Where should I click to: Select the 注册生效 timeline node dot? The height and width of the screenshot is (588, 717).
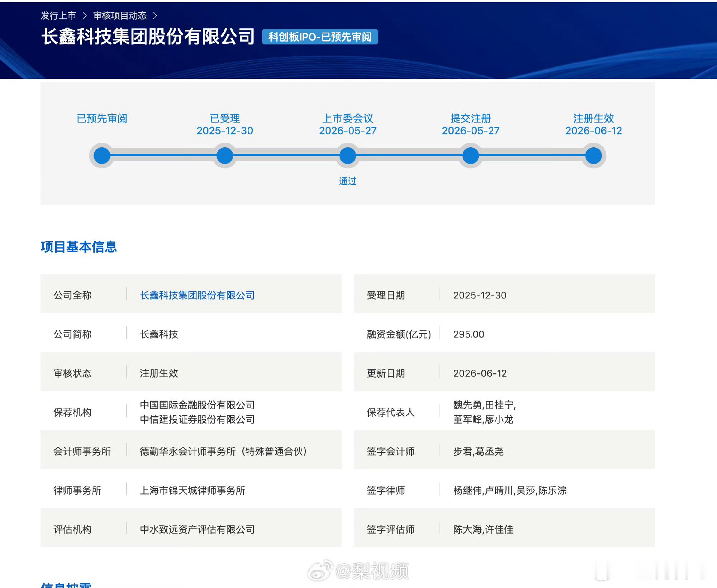tap(594, 156)
